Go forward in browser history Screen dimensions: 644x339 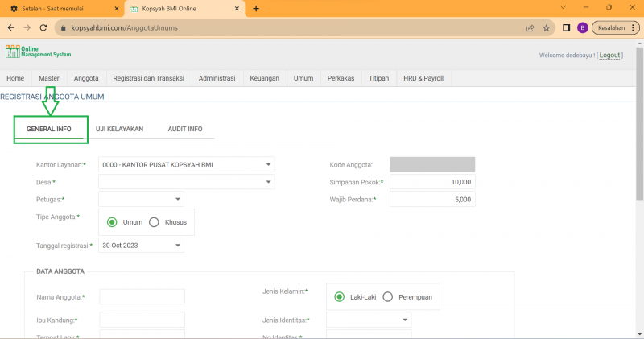(x=27, y=28)
